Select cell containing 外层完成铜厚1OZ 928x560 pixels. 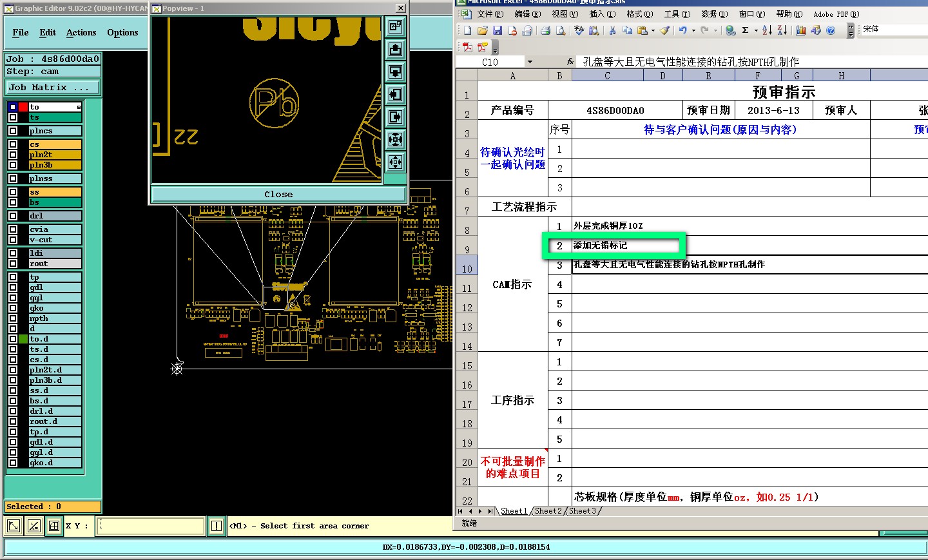(x=750, y=226)
